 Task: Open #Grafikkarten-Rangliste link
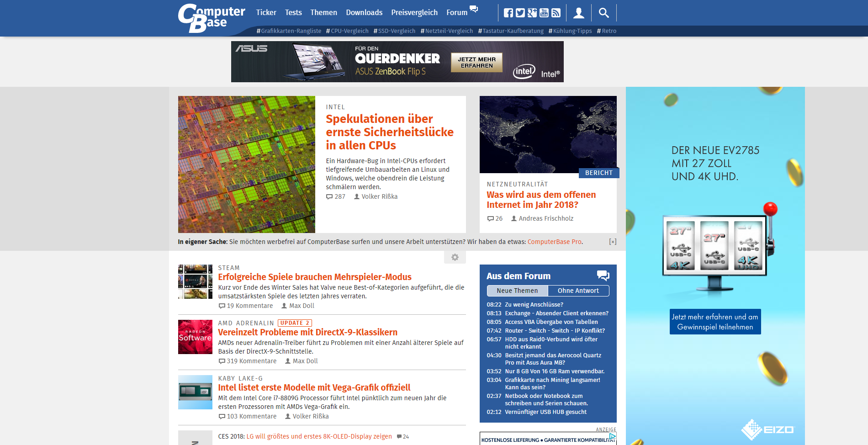coord(289,31)
